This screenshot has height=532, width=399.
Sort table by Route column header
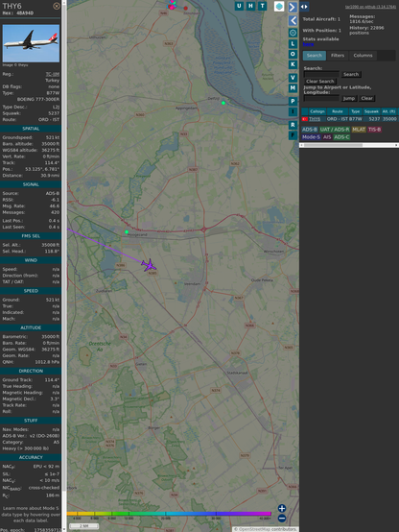[338, 111]
